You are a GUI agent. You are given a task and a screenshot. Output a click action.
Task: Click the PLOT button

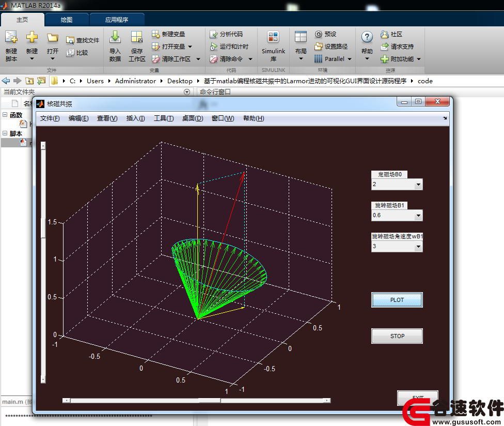(x=397, y=300)
